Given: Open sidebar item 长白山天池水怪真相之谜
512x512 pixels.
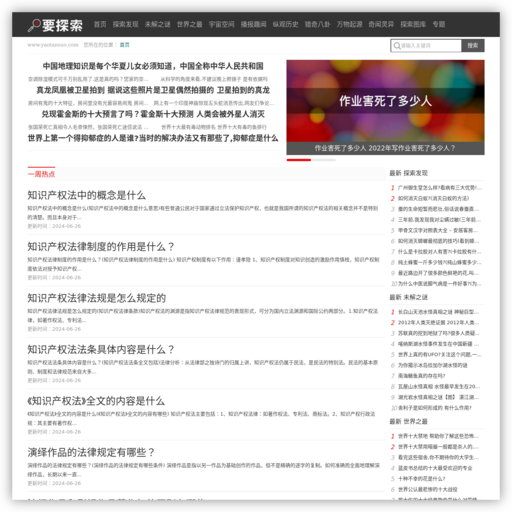Looking at the screenshot, I should pos(438,312).
